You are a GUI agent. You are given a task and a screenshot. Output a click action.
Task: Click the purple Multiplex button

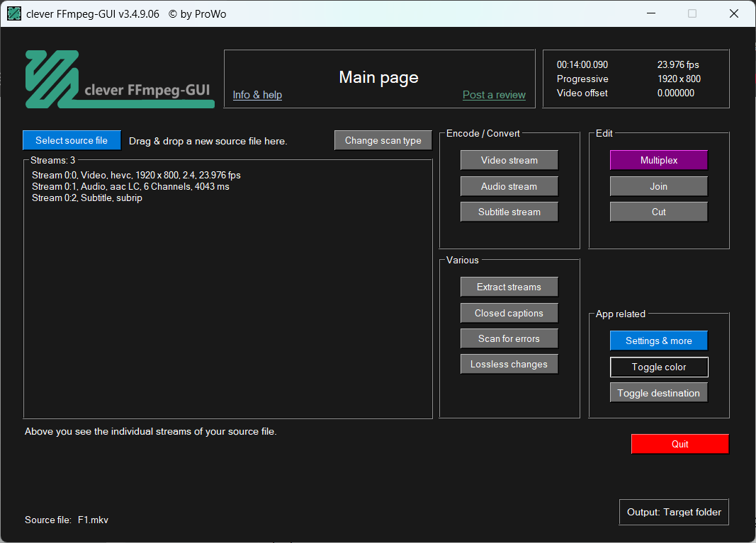pos(659,160)
